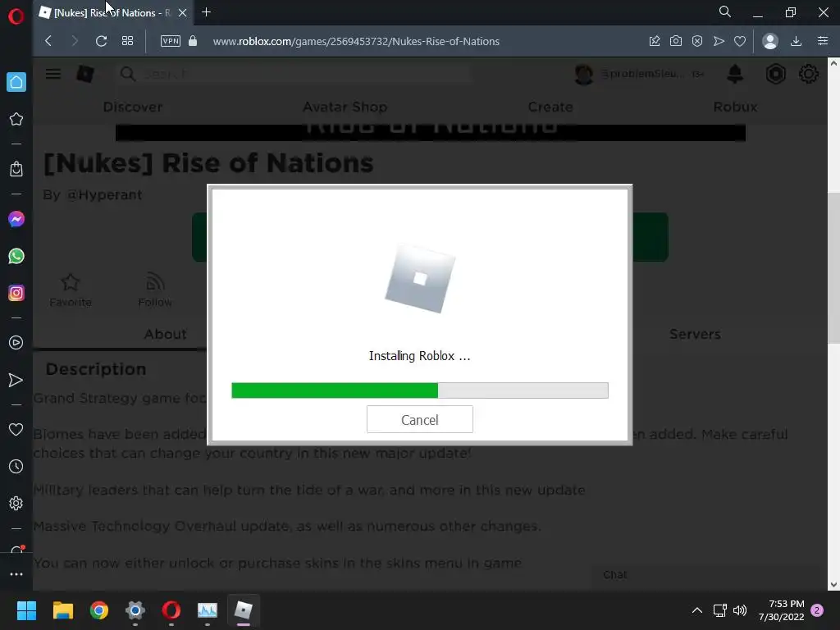Image resolution: width=840 pixels, height=630 pixels.
Task: Open Roblox hamburger navigation menu
Action: (53, 74)
